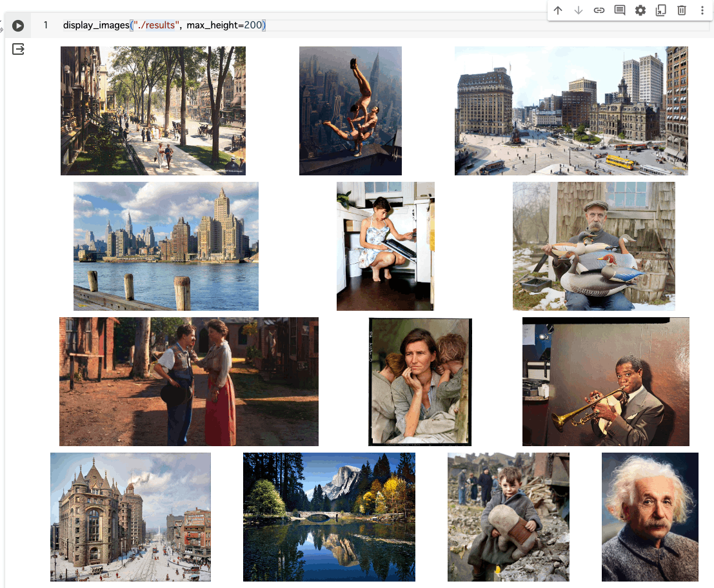Select the turreted building winter street photo
This screenshot has height=588, width=714.
130,517
